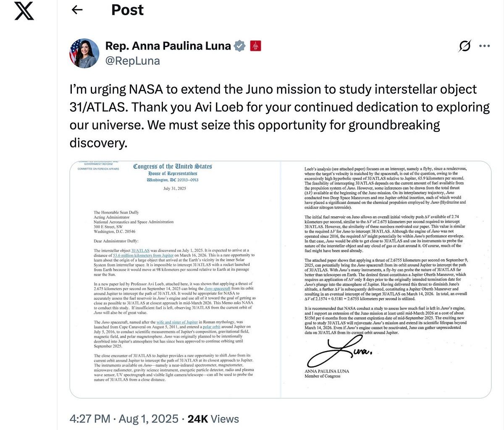Click the X logo
The height and width of the screenshot is (430, 504).
[x=24, y=11]
